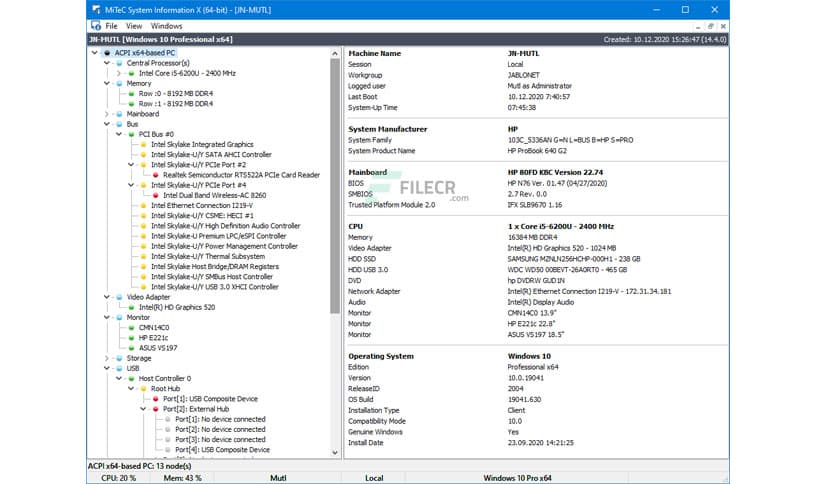
Task: Click red icon beside Intel Dual Band Wireless-AC 8260
Action: [156, 195]
